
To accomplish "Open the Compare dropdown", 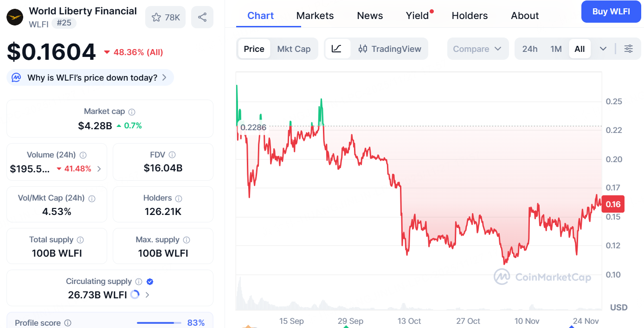I will point(478,48).
